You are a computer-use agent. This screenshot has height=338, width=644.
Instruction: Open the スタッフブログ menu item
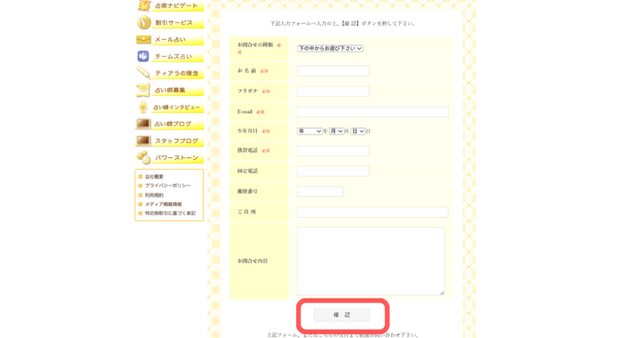point(177,141)
